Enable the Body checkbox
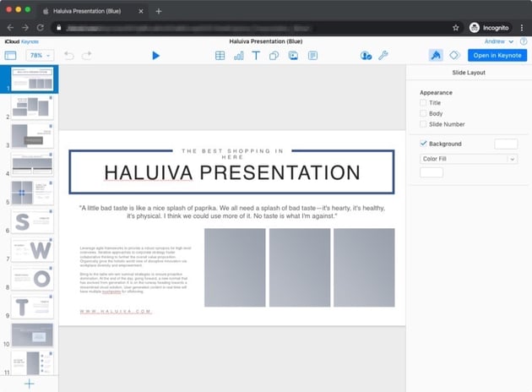 [423, 113]
